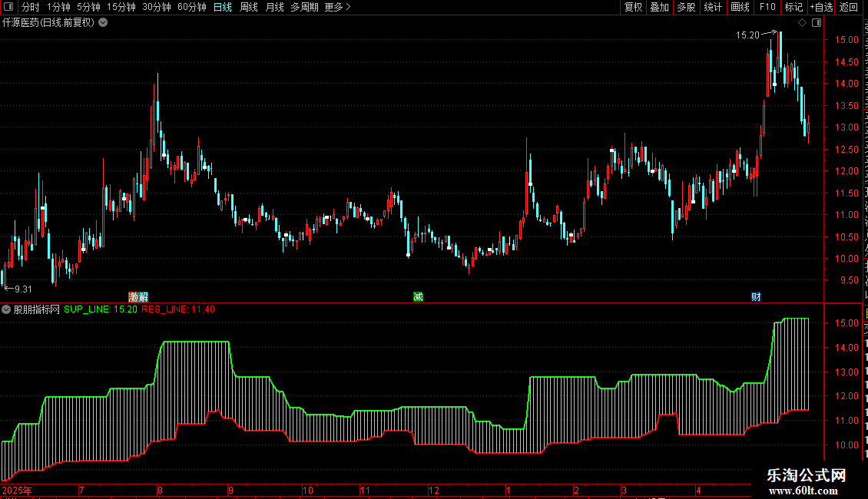Click the RES_LINE: 11.40 label
Image resolution: width=868 pixels, height=499 pixels.
click(x=177, y=309)
